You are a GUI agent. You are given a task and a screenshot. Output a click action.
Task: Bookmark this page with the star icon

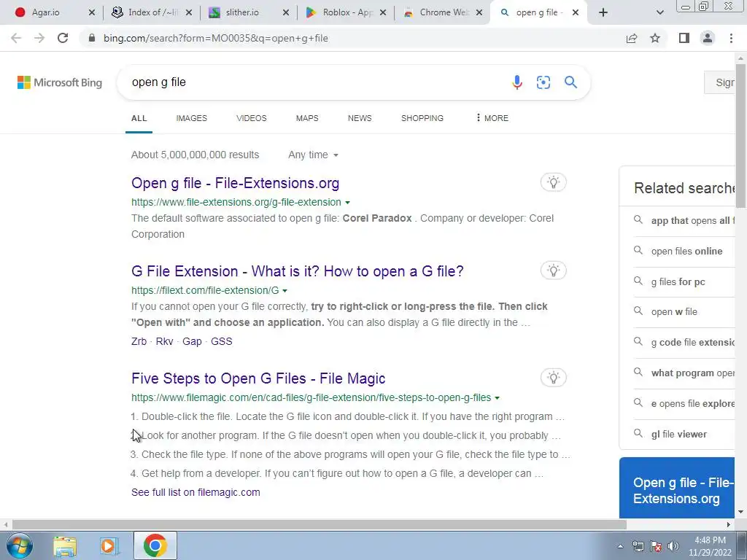(655, 38)
